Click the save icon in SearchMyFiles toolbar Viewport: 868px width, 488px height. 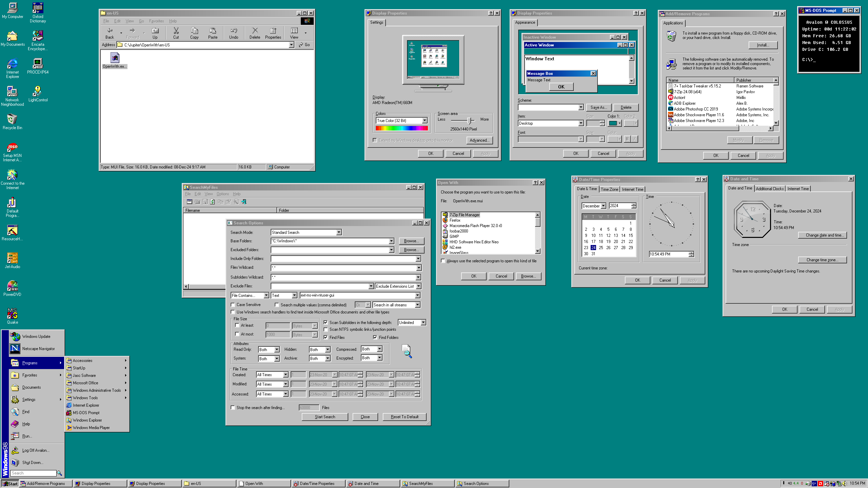(205, 202)
